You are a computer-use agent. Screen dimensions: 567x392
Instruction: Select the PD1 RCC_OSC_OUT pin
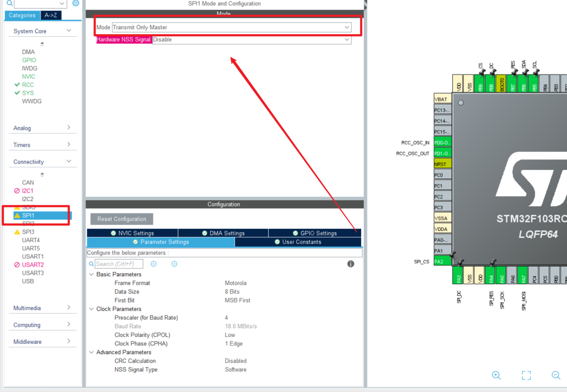point(443,153)
